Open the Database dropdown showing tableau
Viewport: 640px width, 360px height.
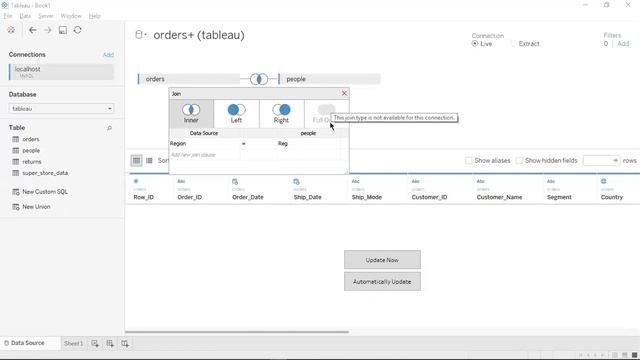(x=61, y=109)
